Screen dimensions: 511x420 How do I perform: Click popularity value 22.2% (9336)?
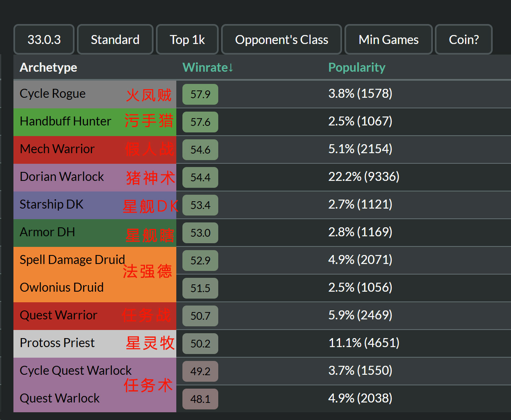click(364, 177)
